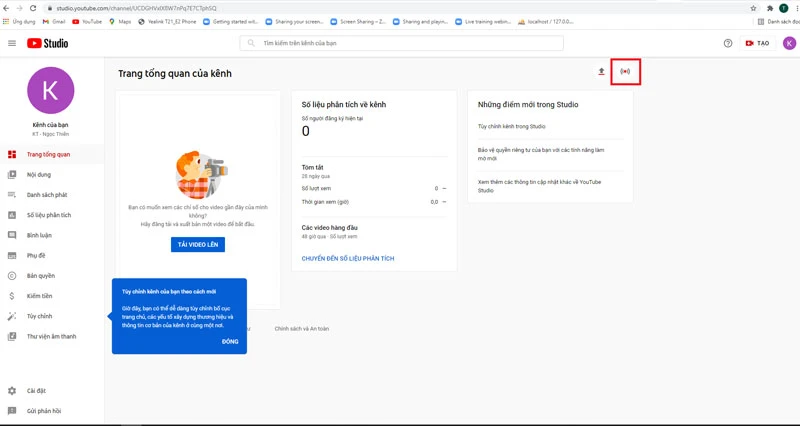
Task: Open Danh sách phát playlists
Action: (x=52, y=195)
